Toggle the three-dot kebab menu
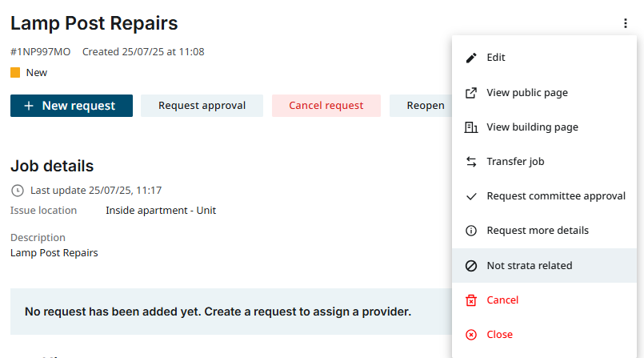Viewport: 644px width, 358px height. coord(625,24)
